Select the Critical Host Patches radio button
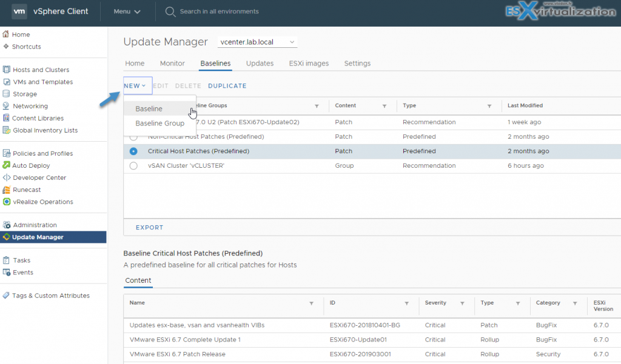This screenshot has height=364, width=621. [x=133, y=151]
